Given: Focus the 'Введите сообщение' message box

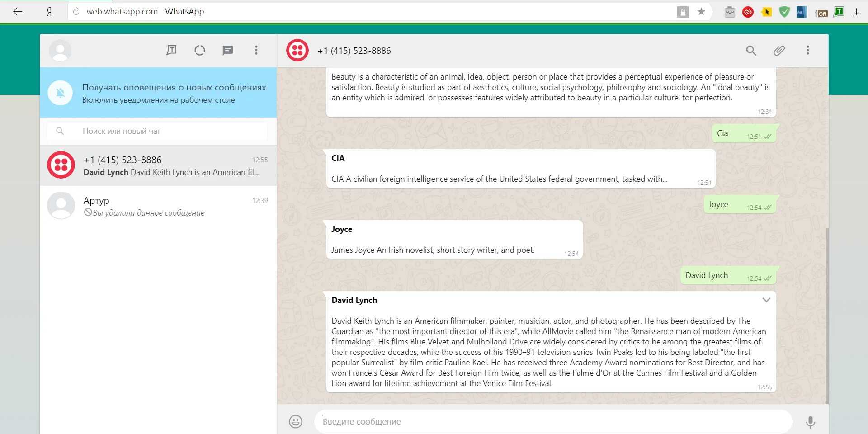Looking at the screenshot, I should tap(553, 421).
